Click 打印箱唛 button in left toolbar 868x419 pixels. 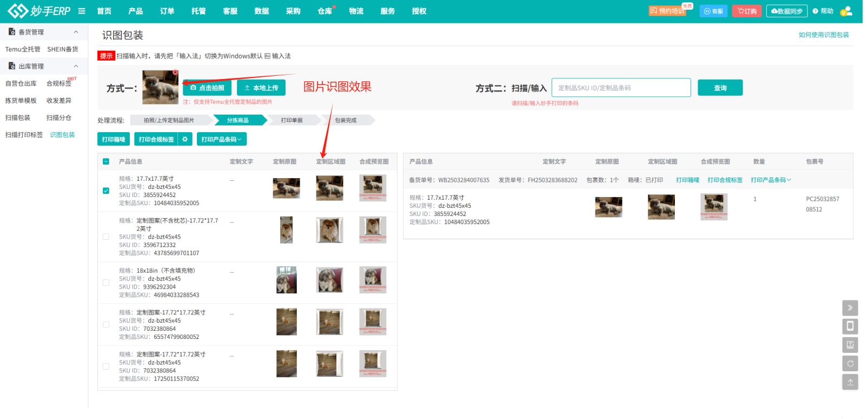point(114,139)
